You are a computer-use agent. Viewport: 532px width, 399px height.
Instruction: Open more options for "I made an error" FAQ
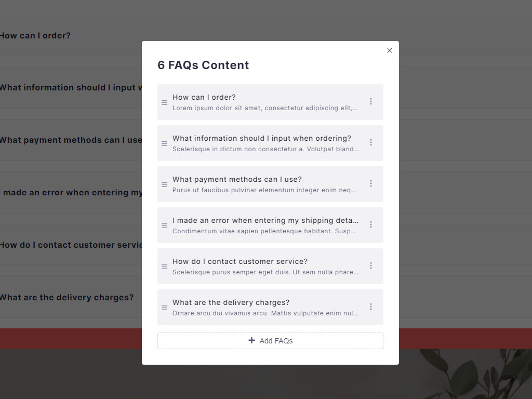point(371,224)
